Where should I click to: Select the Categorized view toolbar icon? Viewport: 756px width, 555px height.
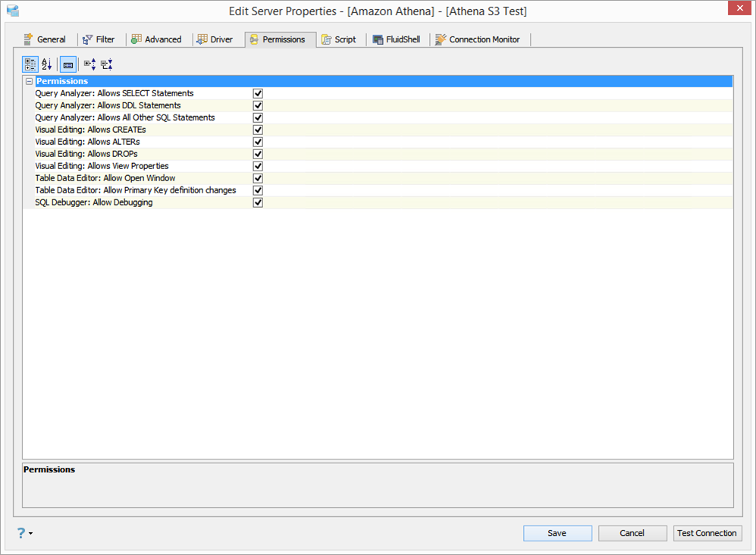click(x=30, y=64)
